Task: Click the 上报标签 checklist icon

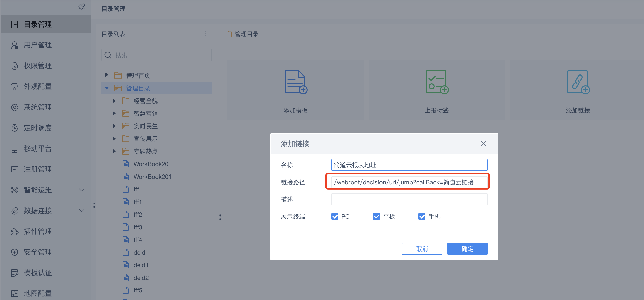Action: [437, 82]
